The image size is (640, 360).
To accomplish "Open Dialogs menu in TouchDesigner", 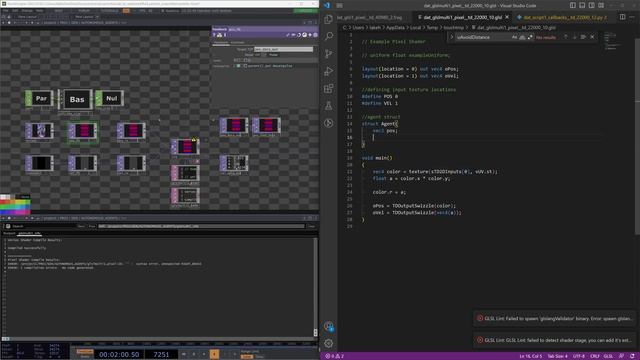I will point(27,11).
